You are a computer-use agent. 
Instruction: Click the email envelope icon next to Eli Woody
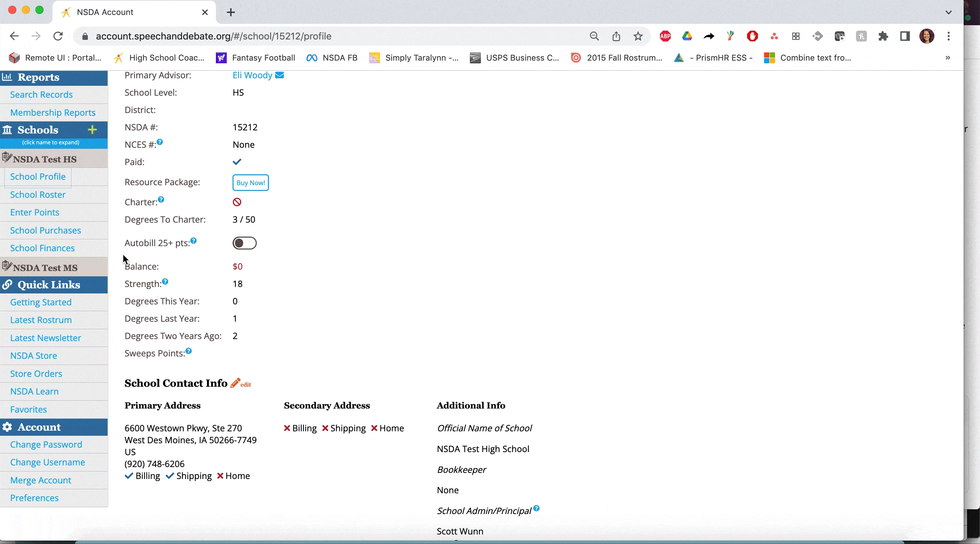pos(279,75)
